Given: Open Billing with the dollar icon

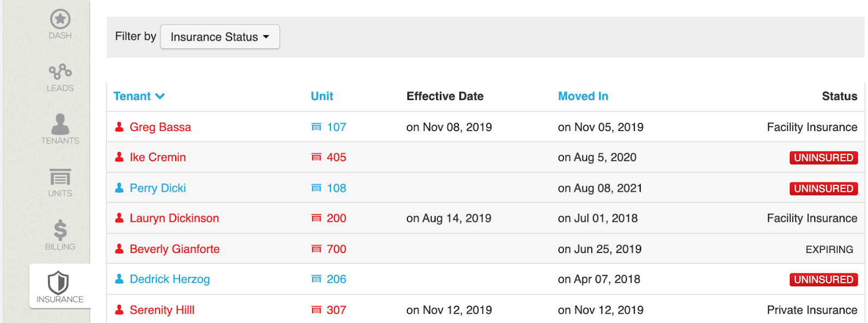Looking at the screenshot, I should tap(60, 230).
